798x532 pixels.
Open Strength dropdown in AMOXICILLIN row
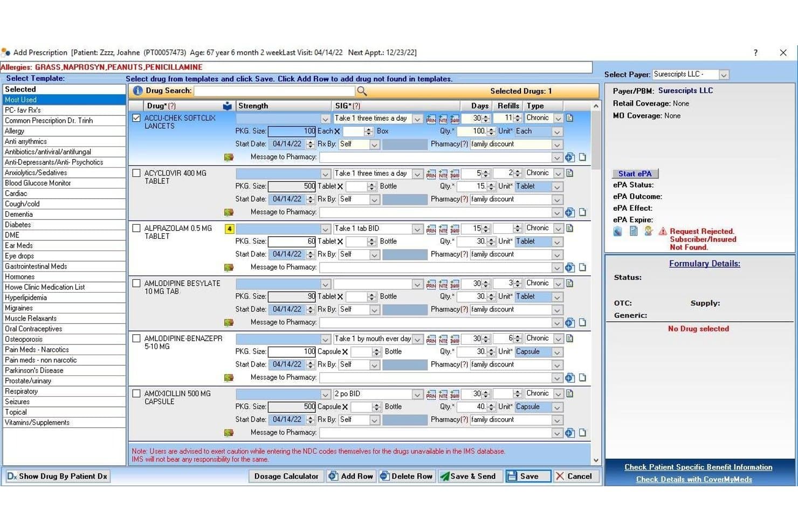coord(325,395)
